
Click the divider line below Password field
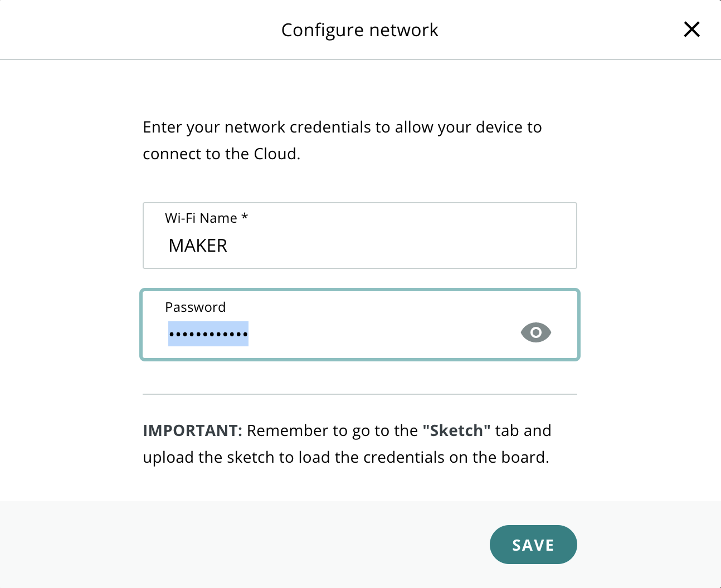(359, 394)
